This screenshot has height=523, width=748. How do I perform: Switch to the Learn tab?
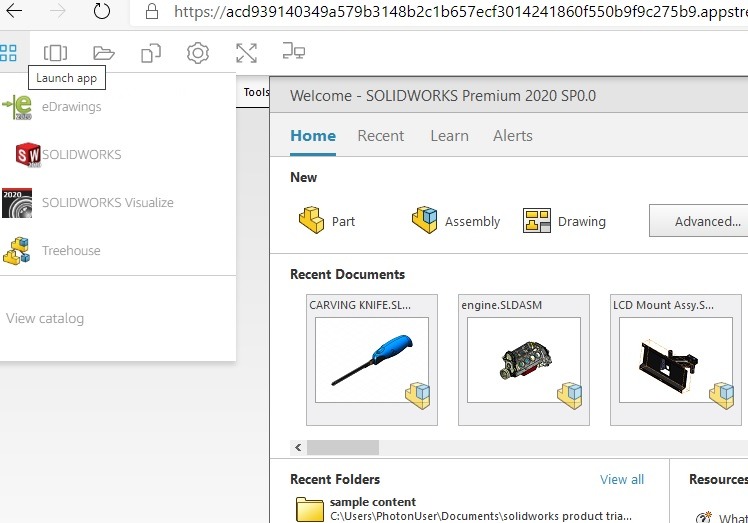[449, 136]
